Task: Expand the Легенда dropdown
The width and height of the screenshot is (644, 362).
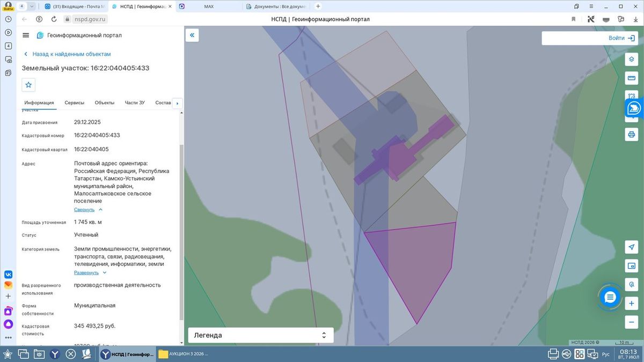Action: click(261, 335)
